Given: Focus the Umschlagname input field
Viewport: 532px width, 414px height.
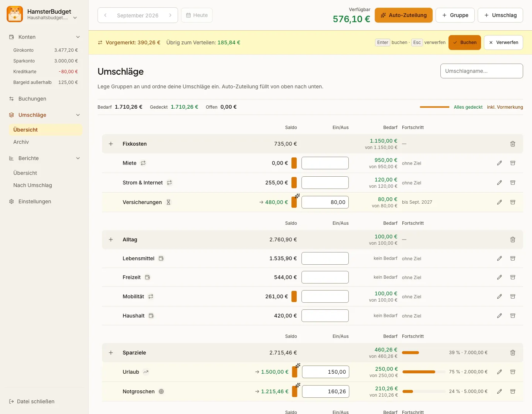Looking at the screenshot, I should click(482, 71).
